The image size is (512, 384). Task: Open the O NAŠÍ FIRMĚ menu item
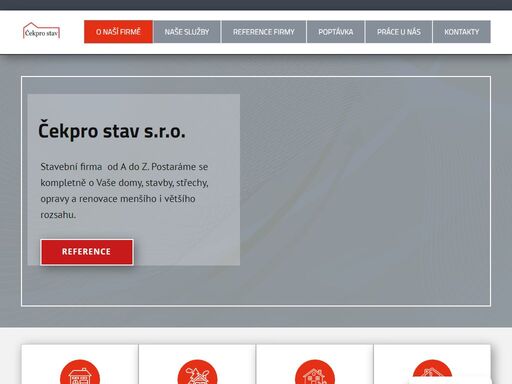click(x=118, y=32)
